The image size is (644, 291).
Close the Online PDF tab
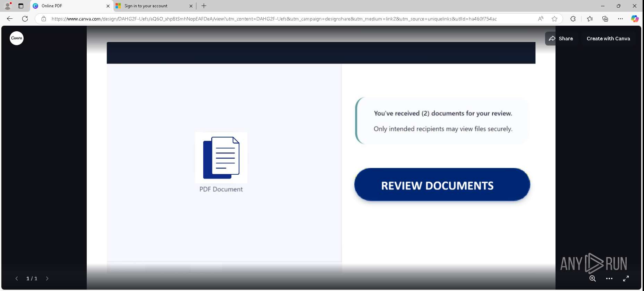pos(108,6)
